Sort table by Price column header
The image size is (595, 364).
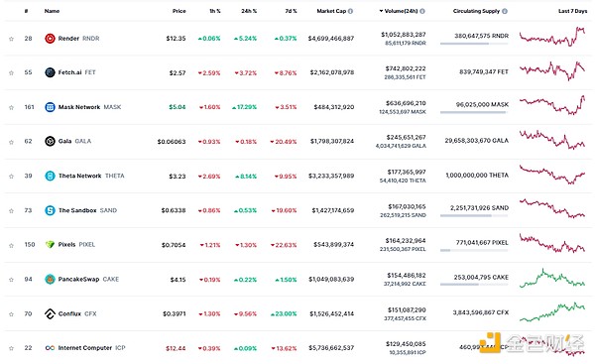179,11
